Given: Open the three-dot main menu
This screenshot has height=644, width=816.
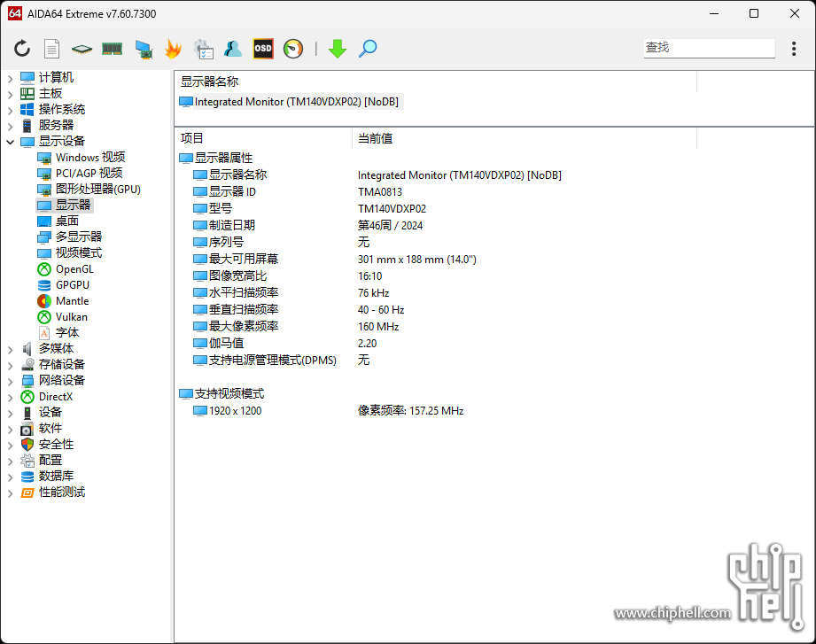Looking at the screenshot, I should coord(794,49).
